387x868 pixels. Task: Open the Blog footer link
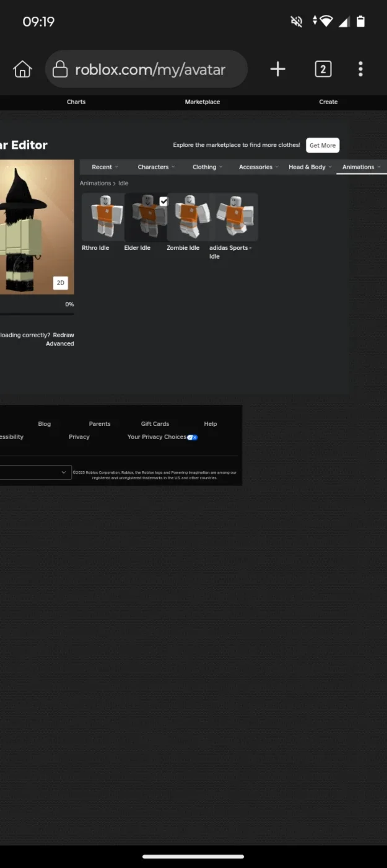(x=45, y=424)
